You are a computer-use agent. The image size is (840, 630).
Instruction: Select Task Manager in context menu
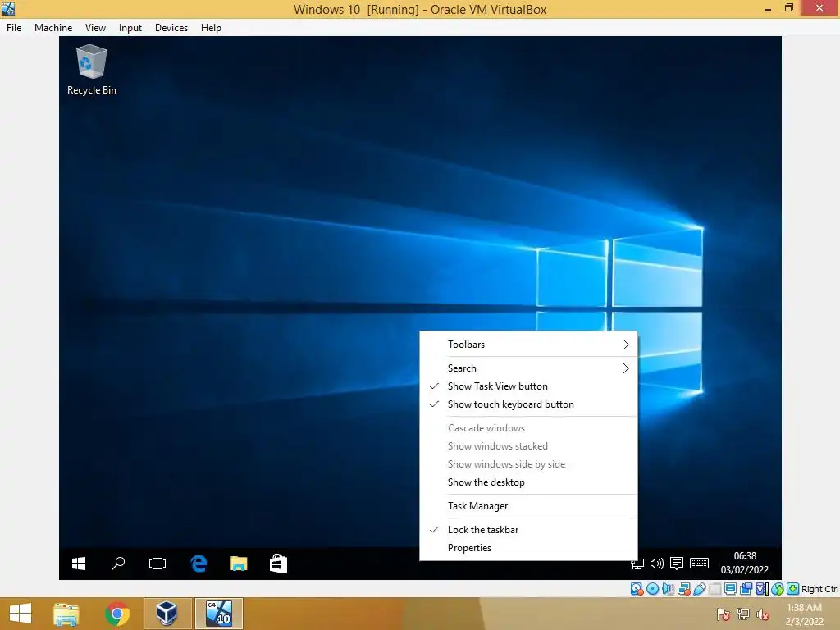[529, 506]
